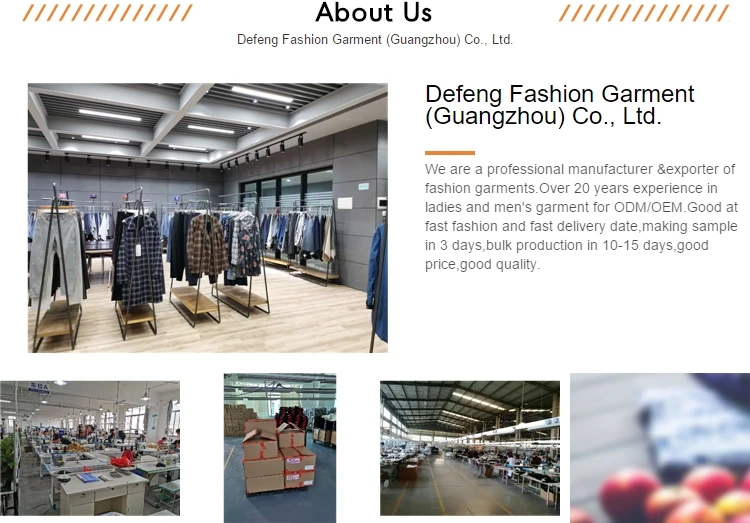Click the blue jacket at showroom photo's right edge
The image size is (750, 523).
coord(378,282)
